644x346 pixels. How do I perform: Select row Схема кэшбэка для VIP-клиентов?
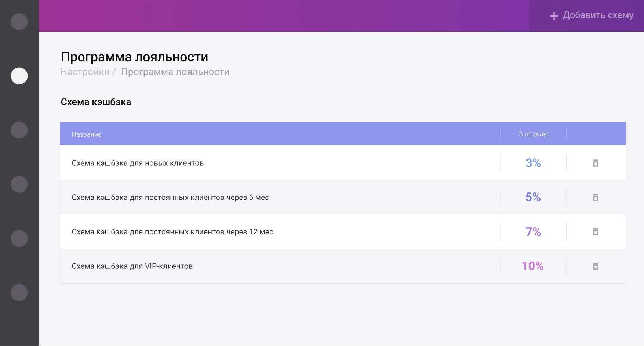[343, 266]
